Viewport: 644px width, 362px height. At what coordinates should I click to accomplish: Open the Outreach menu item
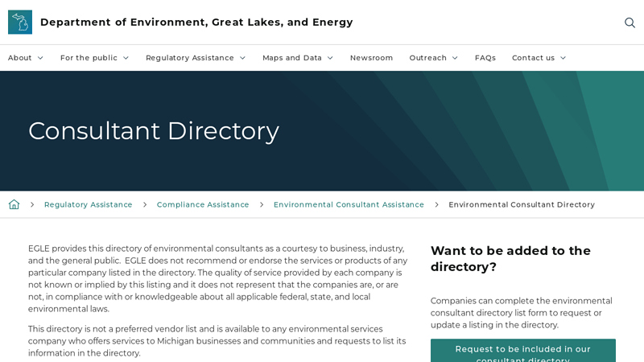click(427, 58)
